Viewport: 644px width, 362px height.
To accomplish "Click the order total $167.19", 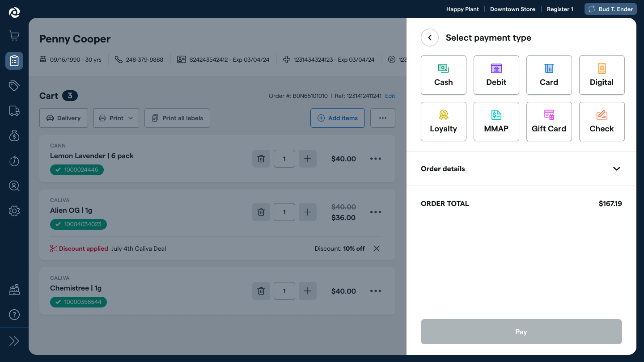I will click(x=610, y=204).
